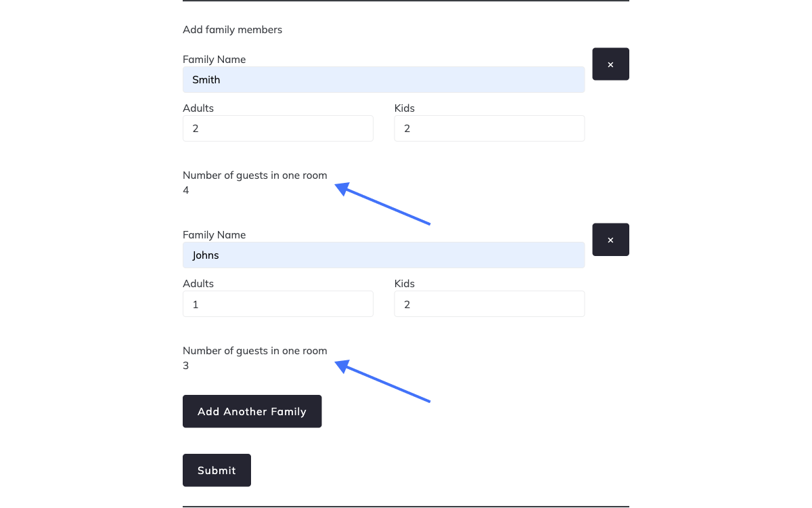Select the Kids label above the second family fields
The width and height of the screenshot is (812, 508).
(404, 283)
